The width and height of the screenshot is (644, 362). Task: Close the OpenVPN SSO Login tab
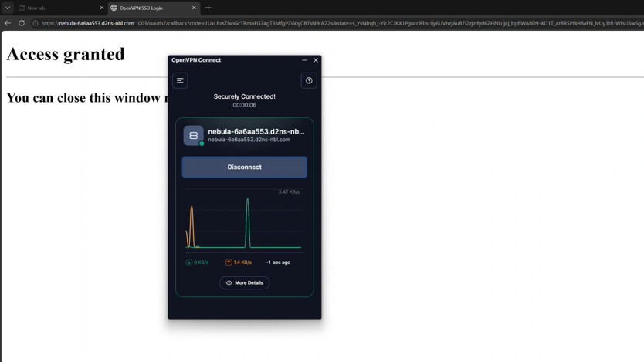tap(195, 8)
